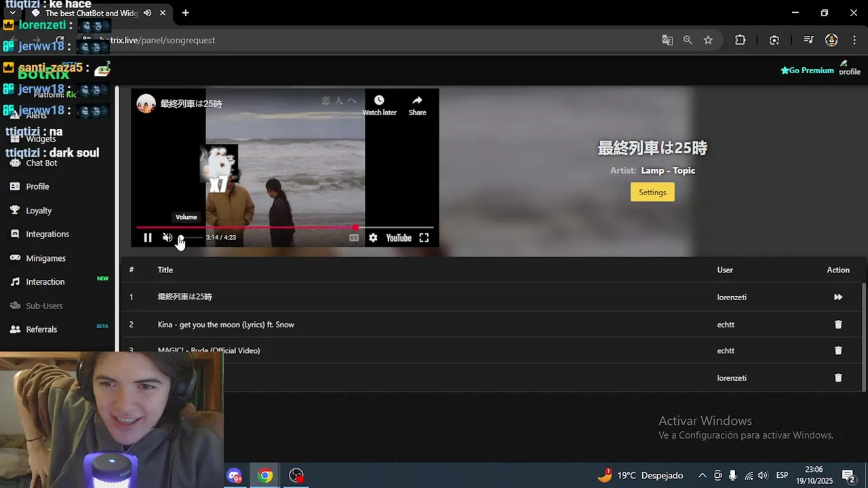Click the Integrations sidebar icon

(15, 234)
